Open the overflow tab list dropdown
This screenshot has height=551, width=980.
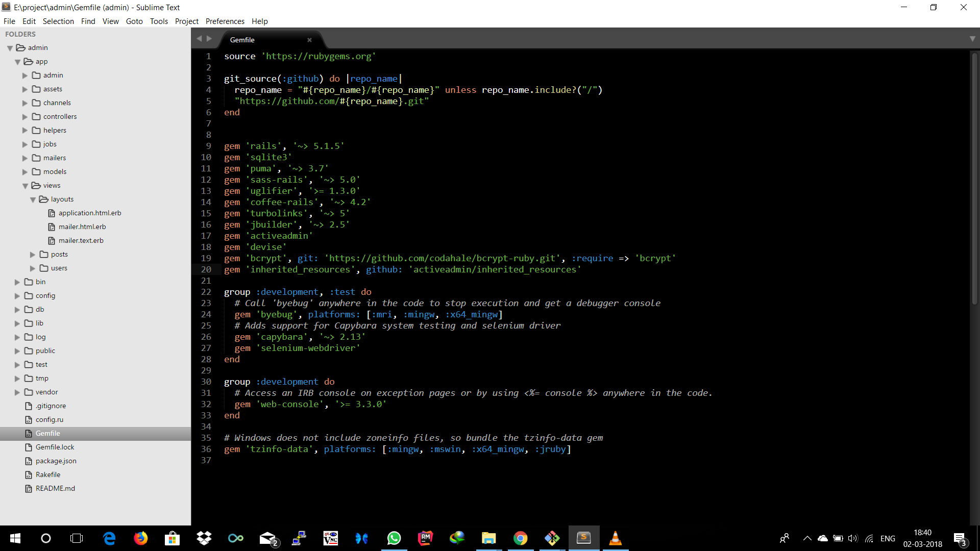click(972, 38)
